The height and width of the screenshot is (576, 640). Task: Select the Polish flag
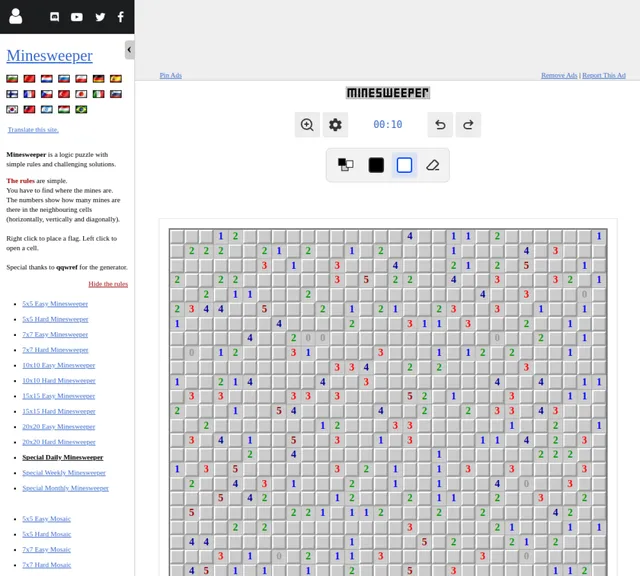pyautogui.click(x=81, y=78)
